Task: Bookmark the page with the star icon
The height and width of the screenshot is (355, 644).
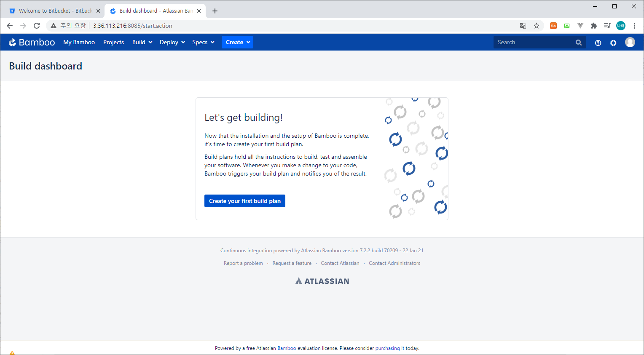Action: point(537,26)
